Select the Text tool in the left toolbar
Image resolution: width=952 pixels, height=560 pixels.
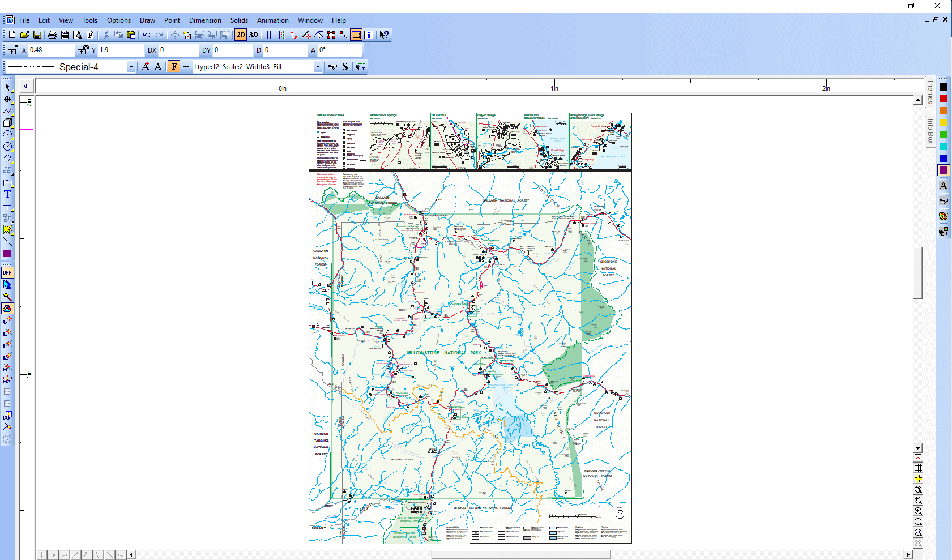(x=7, y=194)
